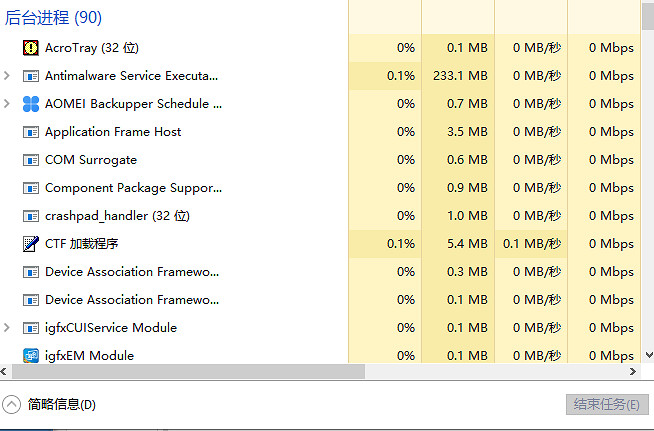Click the 233.1 MB memory cell
This screenshot has height=431, width=654.
tap(459, 76)
